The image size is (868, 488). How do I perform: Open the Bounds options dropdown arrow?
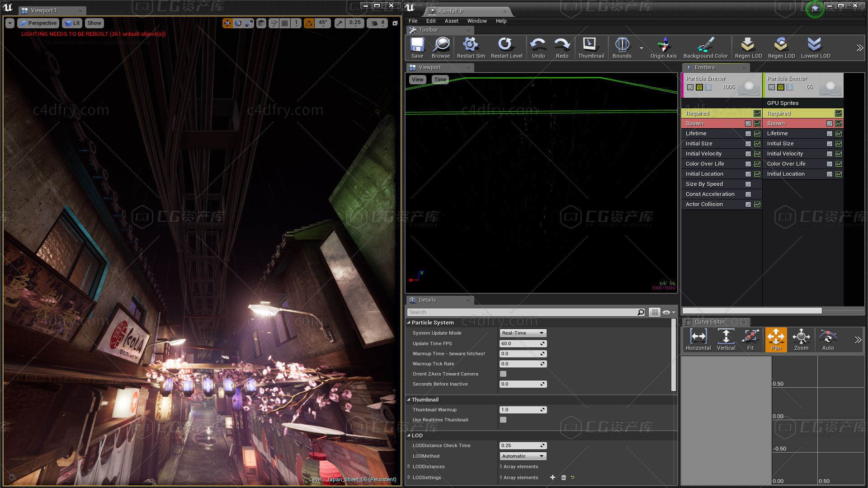click(641, 48)
